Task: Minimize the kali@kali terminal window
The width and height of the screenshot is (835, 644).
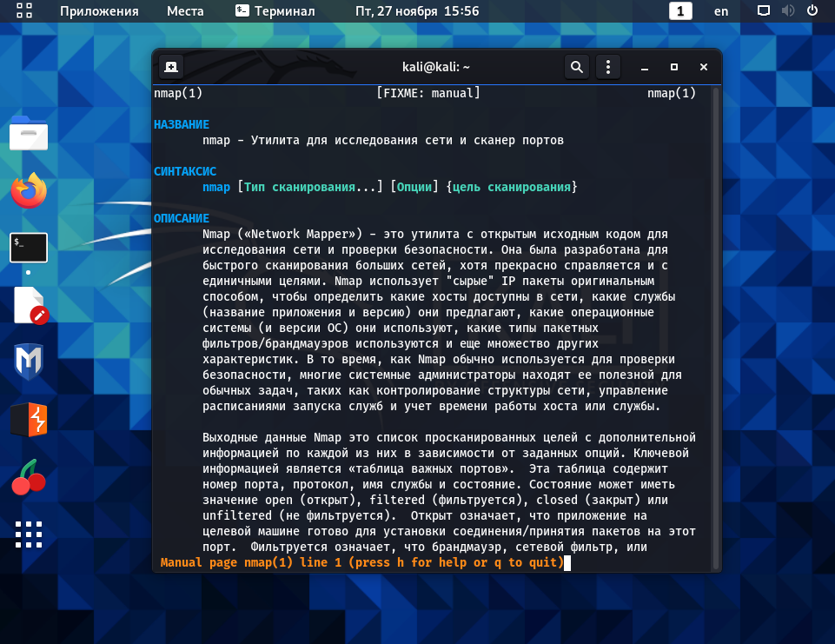Action: [645, 67]
